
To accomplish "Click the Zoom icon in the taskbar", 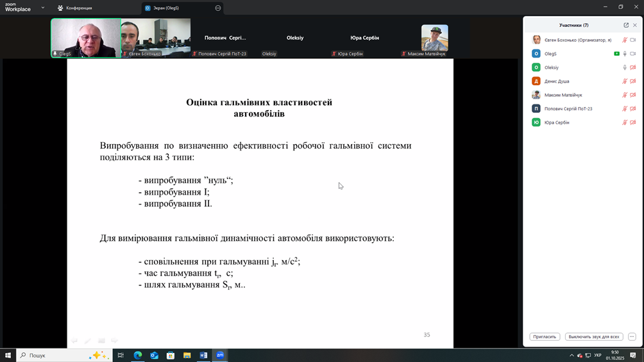I will (220, 355).
